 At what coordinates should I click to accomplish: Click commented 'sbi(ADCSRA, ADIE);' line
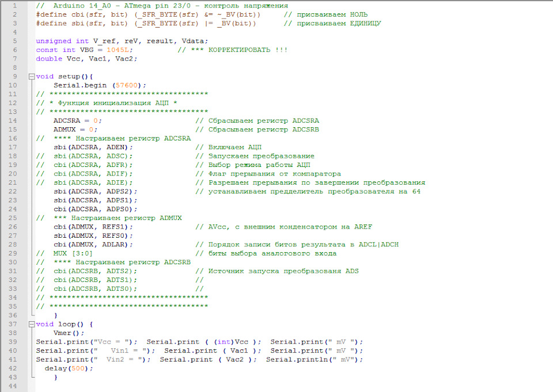coord(84,182)
